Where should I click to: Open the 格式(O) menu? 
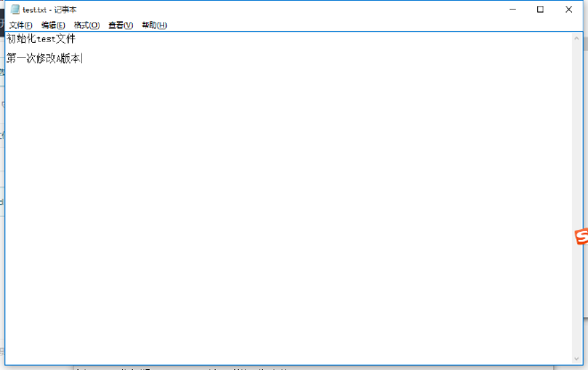[x=86, y=25]
